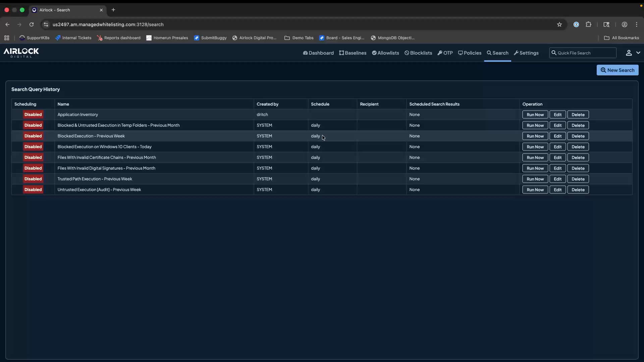The height and width of the screenshot is (362, 644).
Task: Click the Airlock Digital logo
Action: [x=21, y=53]
